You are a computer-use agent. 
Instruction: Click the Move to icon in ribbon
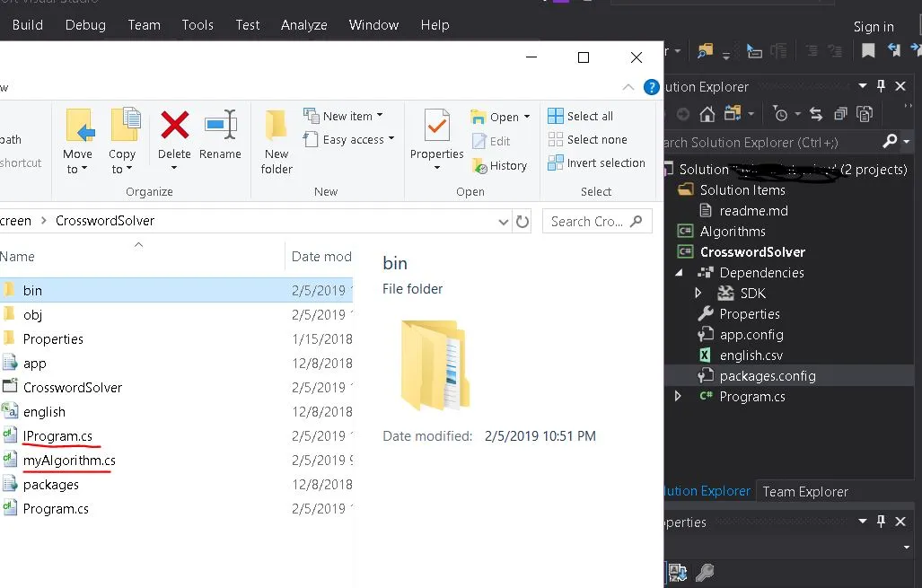[x=79, y=126]
